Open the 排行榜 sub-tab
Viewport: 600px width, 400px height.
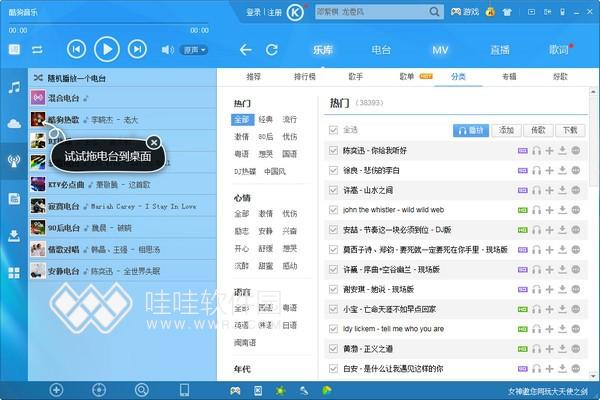pyautogui.click(x=305, y=77)
